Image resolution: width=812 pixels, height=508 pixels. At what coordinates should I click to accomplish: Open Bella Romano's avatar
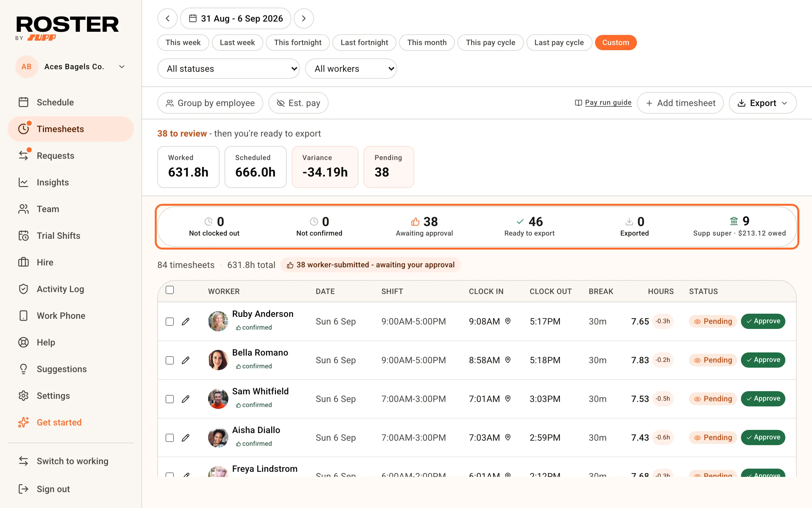pyautogui.click(x=218, y=360)
